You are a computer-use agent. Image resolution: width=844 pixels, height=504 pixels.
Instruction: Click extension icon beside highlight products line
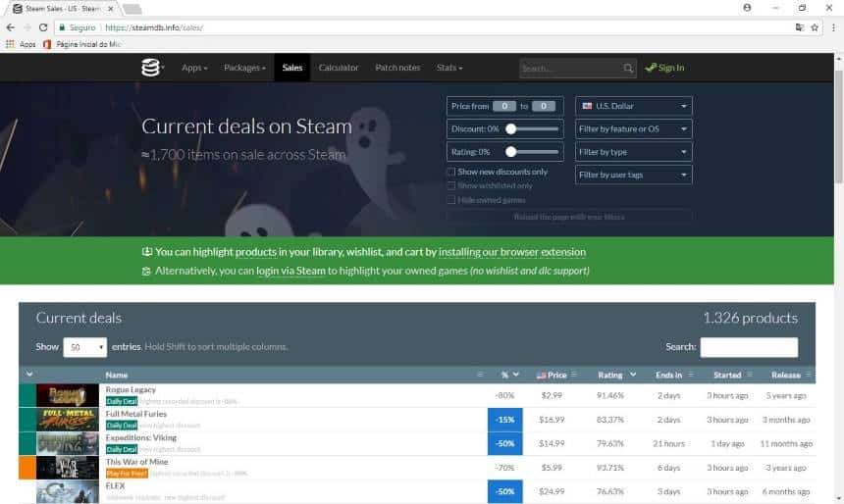pos(146,252)
